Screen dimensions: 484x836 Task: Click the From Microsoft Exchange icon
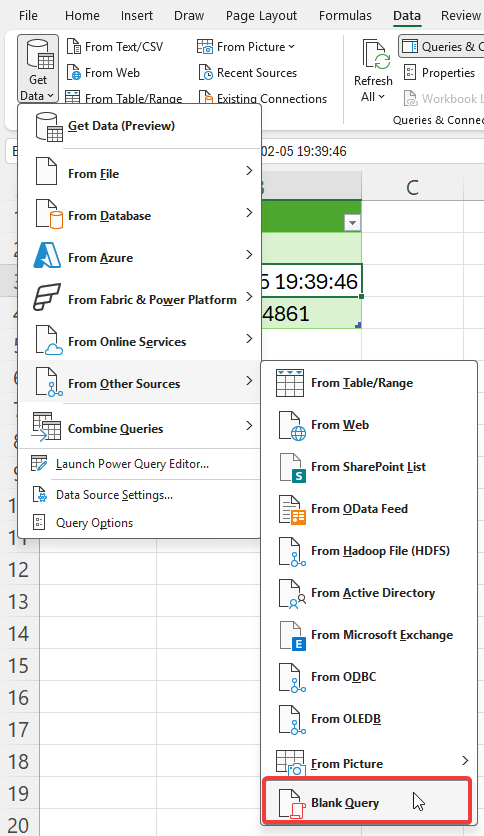click(292, 636)
